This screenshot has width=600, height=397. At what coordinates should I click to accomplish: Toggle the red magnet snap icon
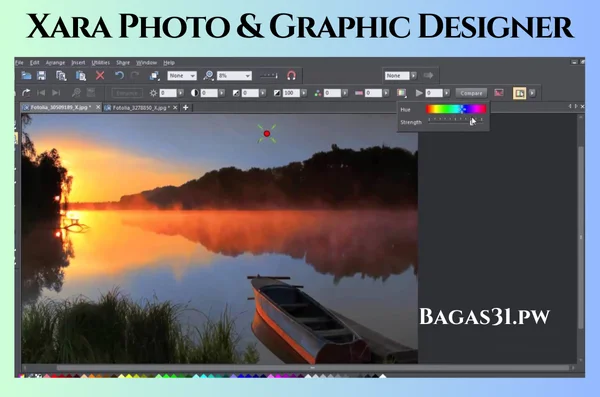[291, 76]
